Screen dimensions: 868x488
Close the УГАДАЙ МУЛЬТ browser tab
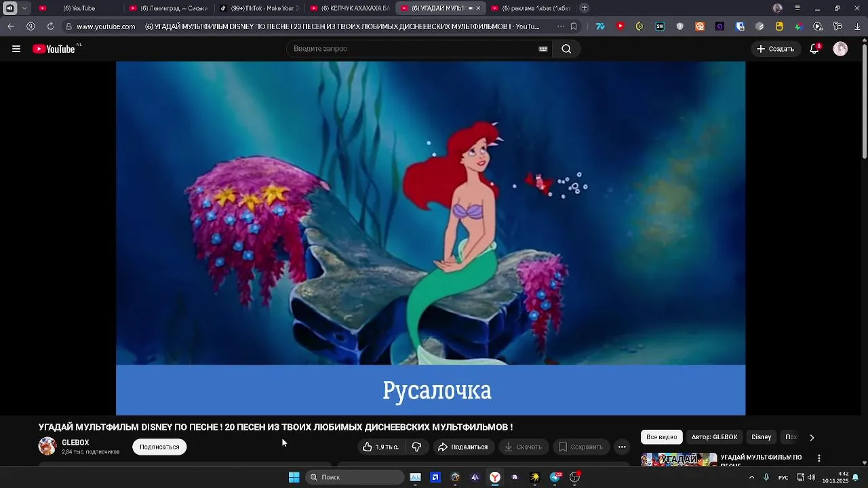pos(478,8)
